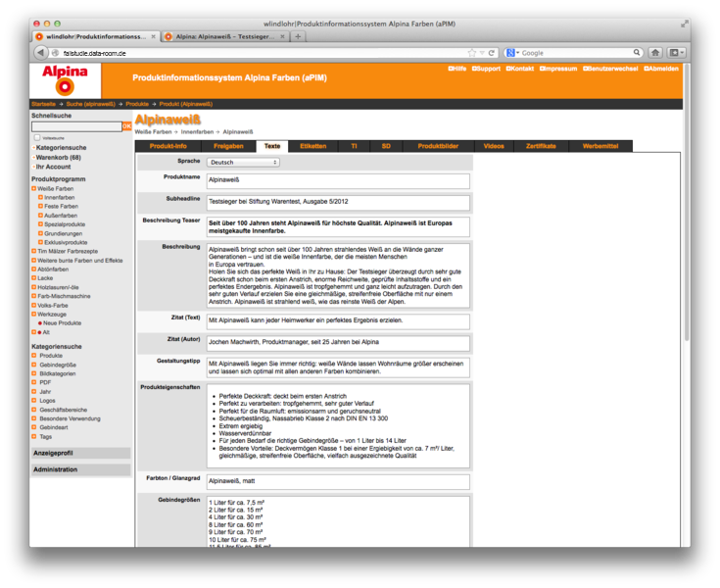Go to Startseite in the breadcrumb
Image resolution: width=720 pixels, height=588 pixels.
44,104
